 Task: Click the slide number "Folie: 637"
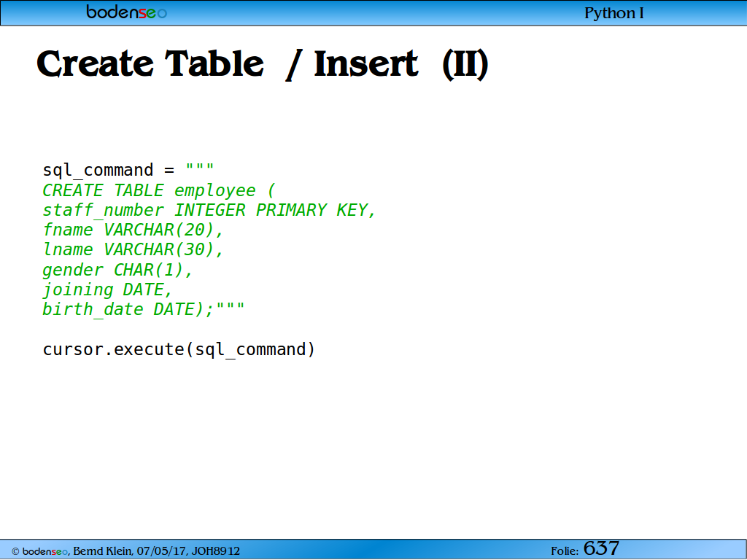coord(585,548)
